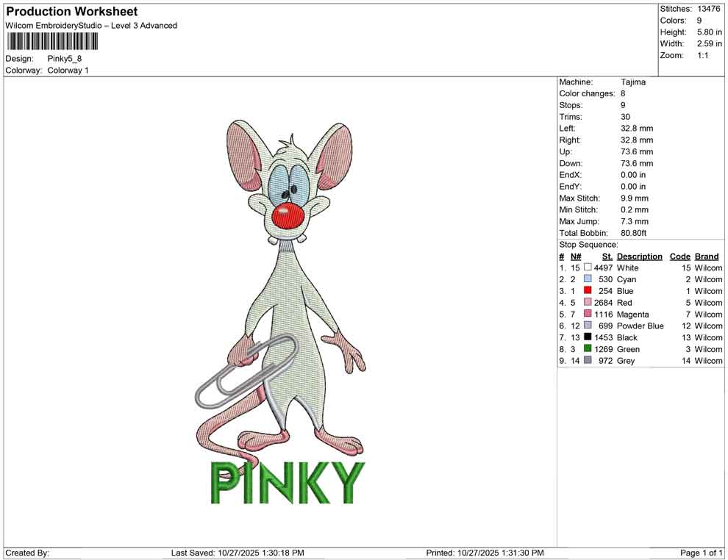Screen dimensions: 728x560
Task: Click the Magenta description text
Action: point(632,314)
